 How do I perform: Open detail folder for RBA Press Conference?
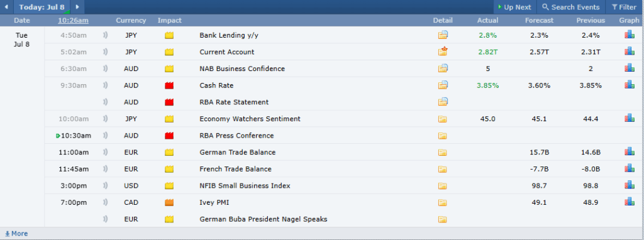coord(442,136)
